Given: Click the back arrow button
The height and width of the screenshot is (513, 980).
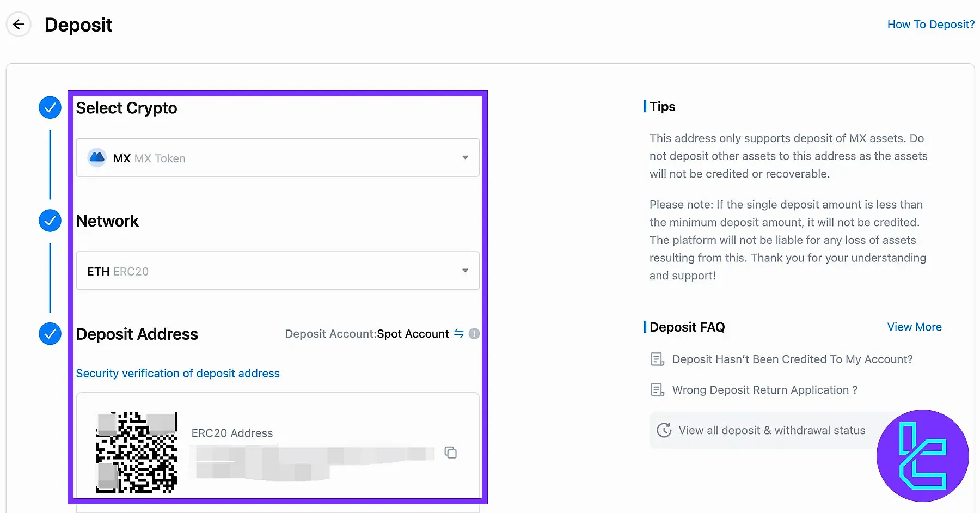Looking at the screenshot, I should (x=19, y=25).
